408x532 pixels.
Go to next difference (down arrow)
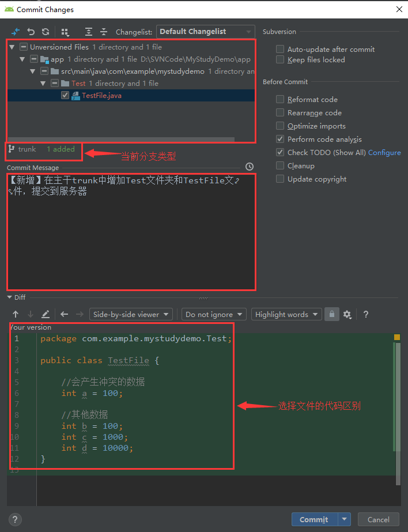(x=31, y=315)
